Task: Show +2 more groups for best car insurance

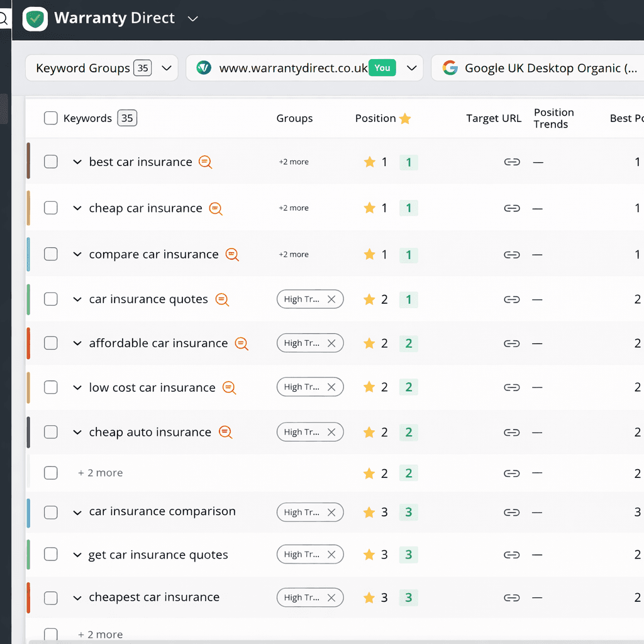Action: pyautogui.click(x=294, y=162)
